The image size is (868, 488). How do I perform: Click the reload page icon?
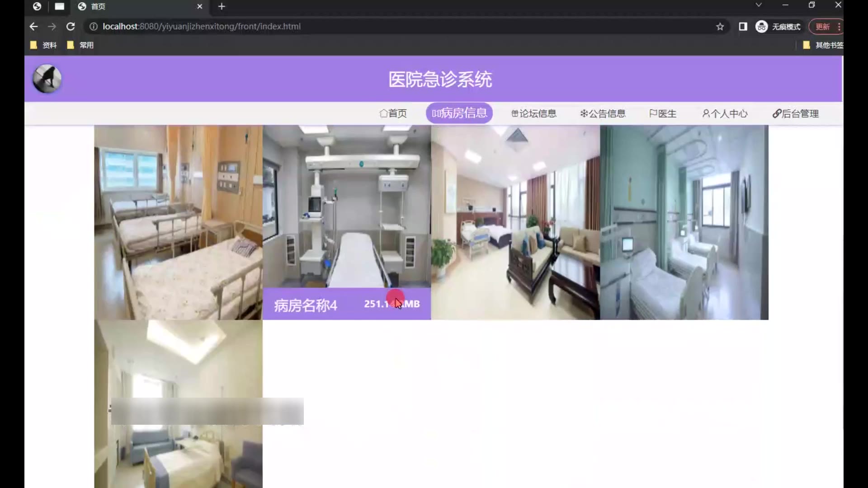(x=71, y=27)
